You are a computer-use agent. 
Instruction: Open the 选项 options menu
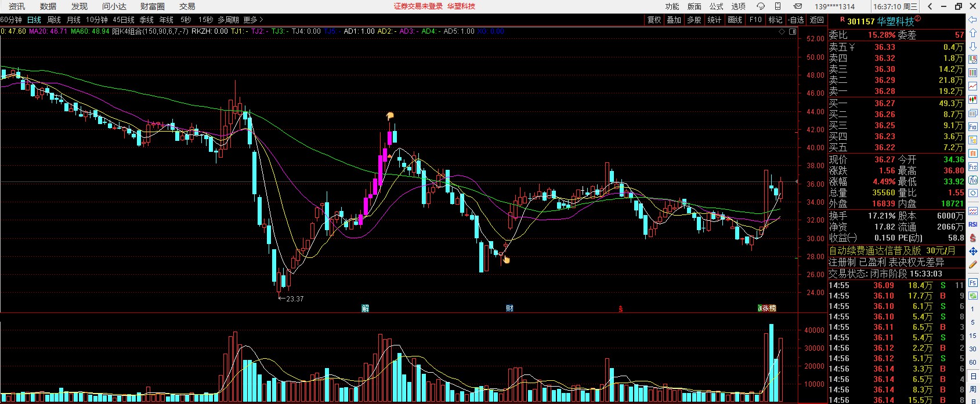(x=739, y=6)
